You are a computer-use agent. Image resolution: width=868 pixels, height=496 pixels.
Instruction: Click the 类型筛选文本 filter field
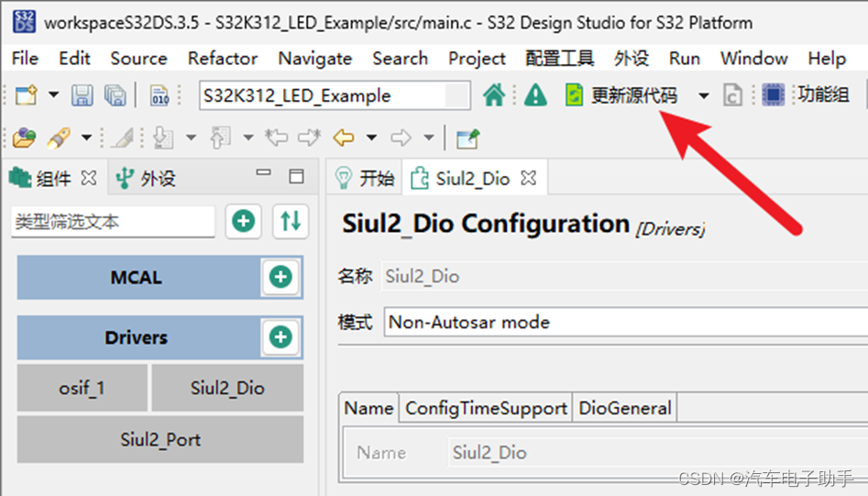point(113,222)
